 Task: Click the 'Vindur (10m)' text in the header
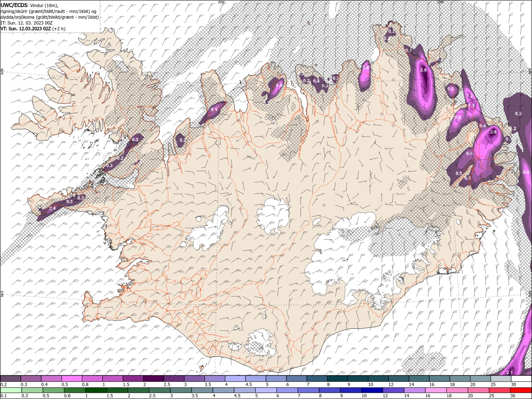pos(44,5)
